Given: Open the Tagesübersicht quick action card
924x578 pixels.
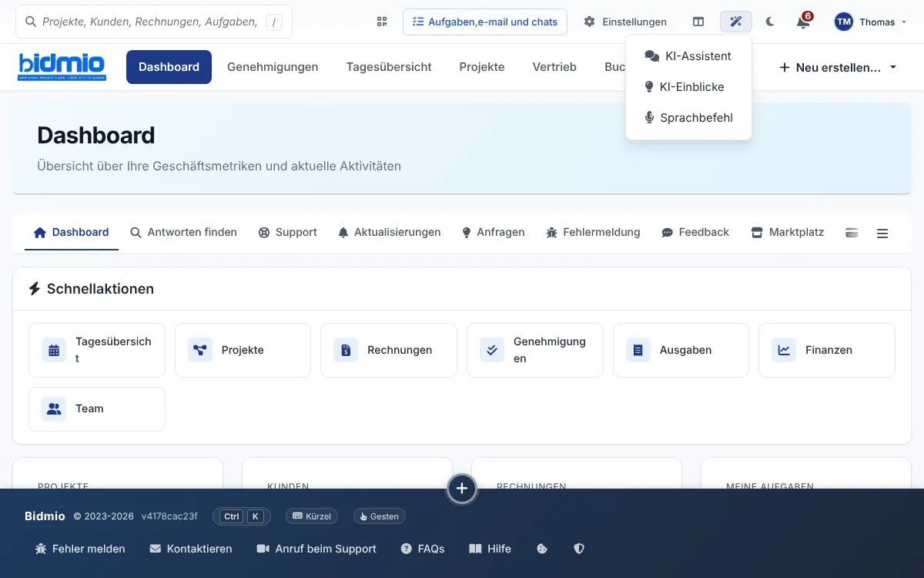Looking at the screenshot, I should pos(97,350).
